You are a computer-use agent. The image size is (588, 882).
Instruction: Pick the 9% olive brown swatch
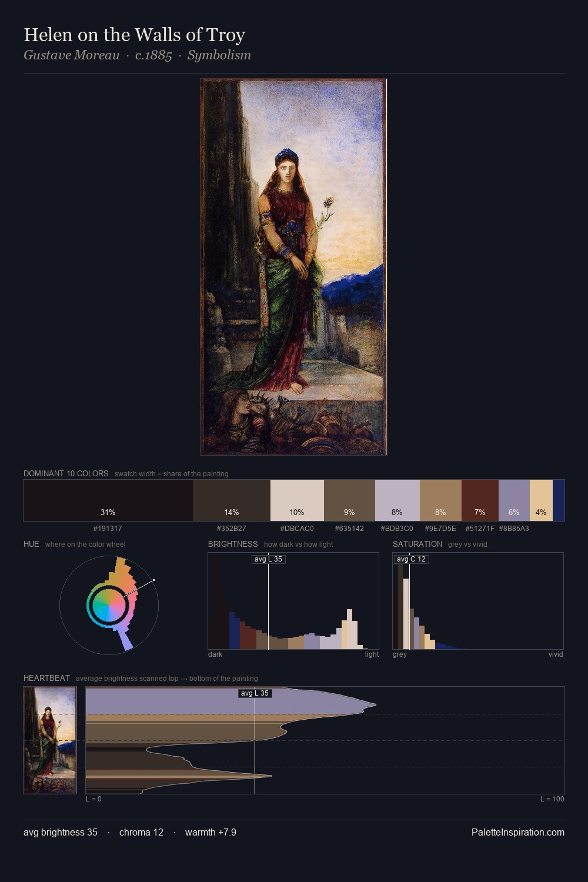coord(349,500)
